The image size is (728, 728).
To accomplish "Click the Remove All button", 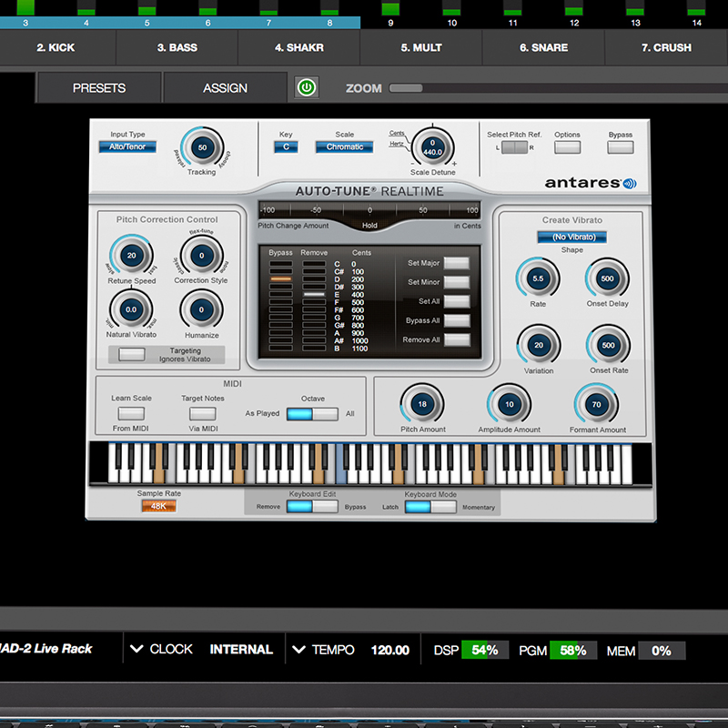I will click(x=457, y=339).
